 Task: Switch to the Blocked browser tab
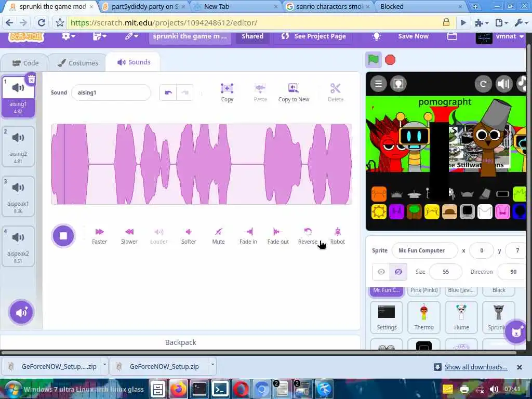(x=421, y=6)
